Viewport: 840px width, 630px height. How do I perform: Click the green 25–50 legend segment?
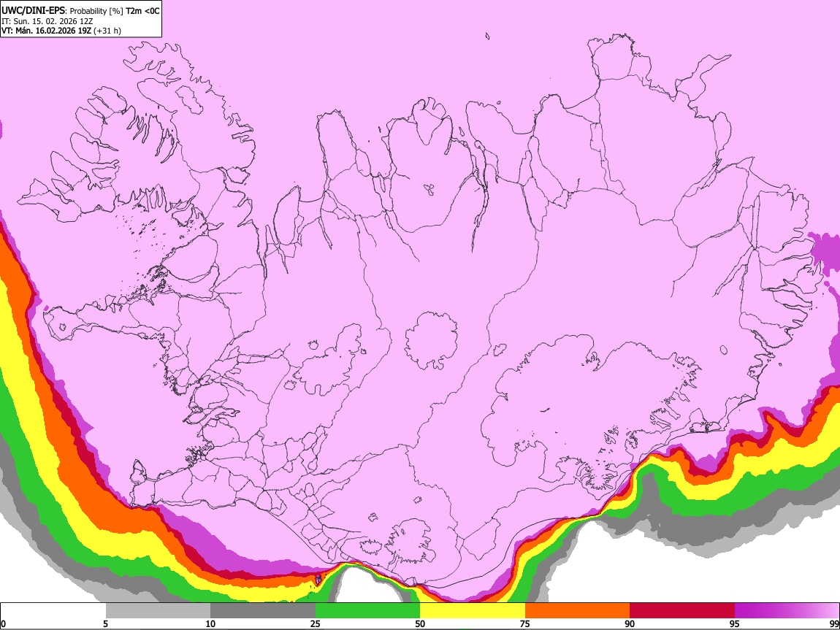(367, 611)
